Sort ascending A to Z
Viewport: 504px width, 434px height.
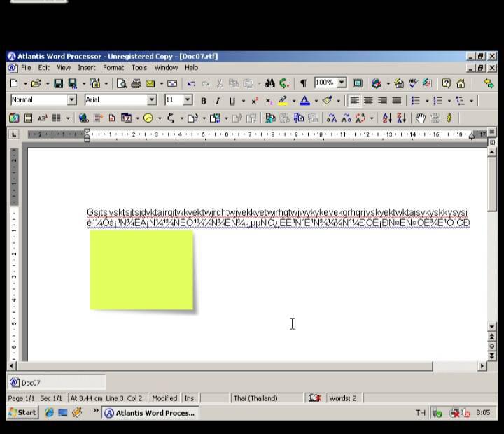pyautogui.click(x=387, y=118)
